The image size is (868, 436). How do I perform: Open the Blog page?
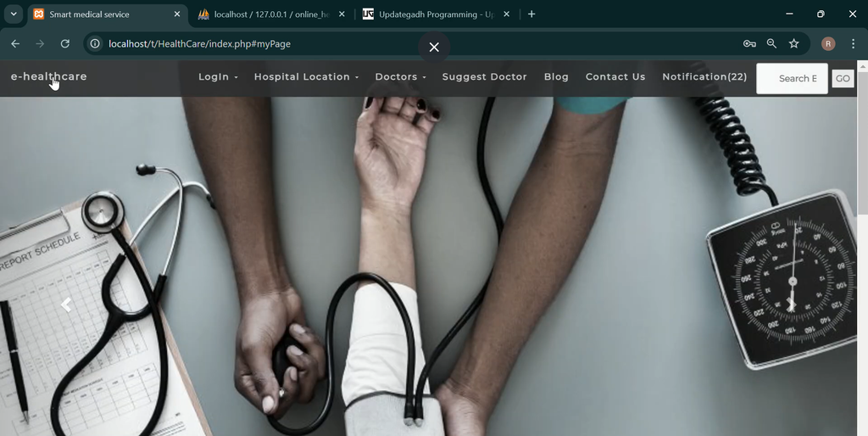click(x=556, y=77)
